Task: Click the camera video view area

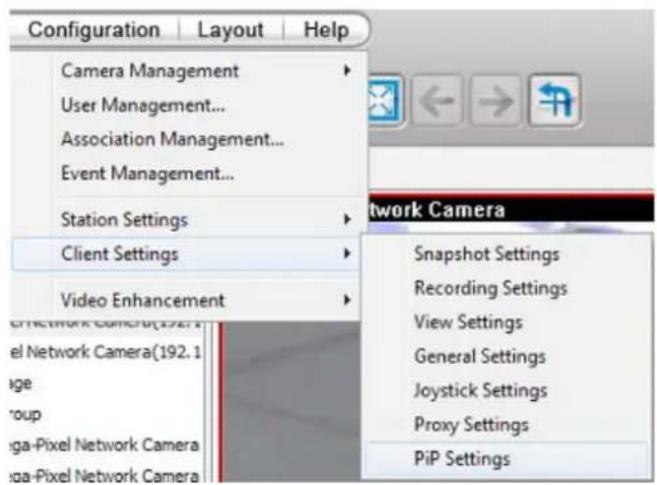Action: 293,402
